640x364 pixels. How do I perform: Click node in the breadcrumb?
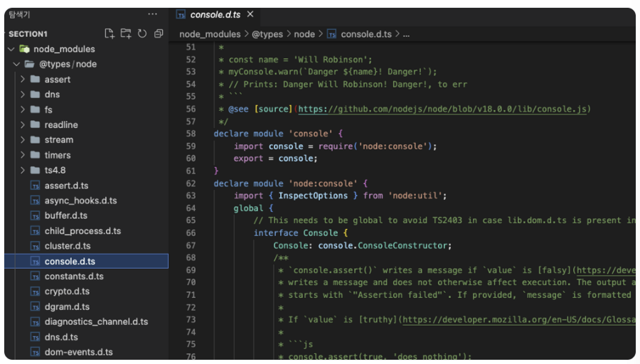tap(304, 34)
